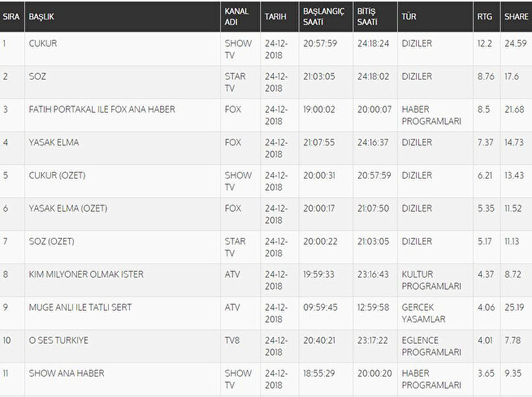Click the 24.59 share value
Viewport: 532px width, 397px height.
pyautogui.click(x=515, y=42)
